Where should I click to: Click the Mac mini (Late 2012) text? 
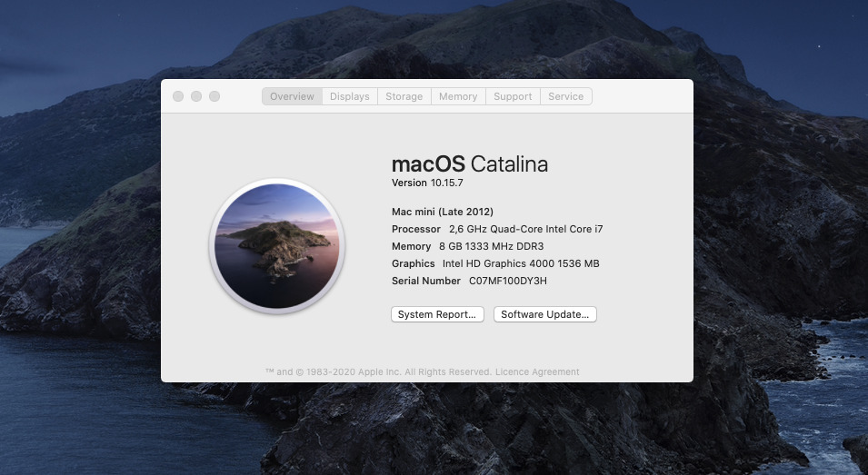443,212
